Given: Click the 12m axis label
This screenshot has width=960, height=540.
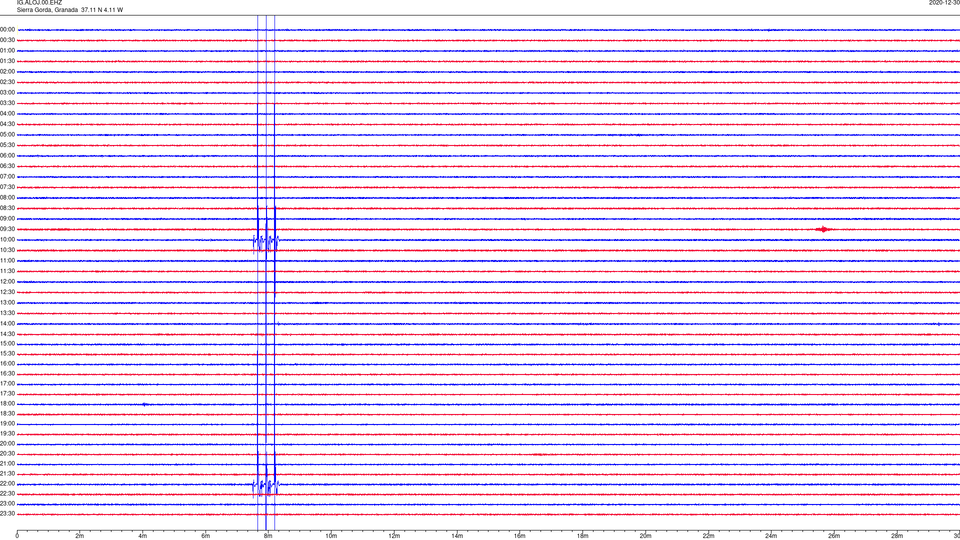Looking at the screenshot, I should click(394, 536).
